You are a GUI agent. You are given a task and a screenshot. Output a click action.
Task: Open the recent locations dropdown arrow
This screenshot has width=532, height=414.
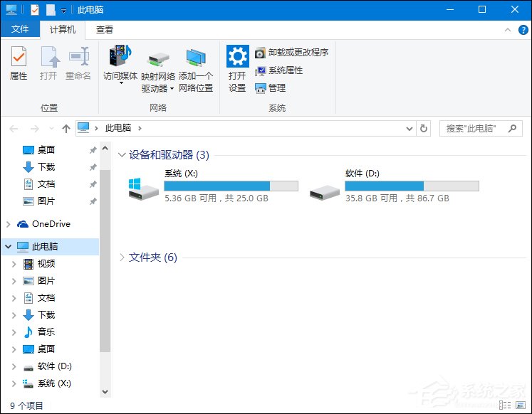[x=51, y=129]
